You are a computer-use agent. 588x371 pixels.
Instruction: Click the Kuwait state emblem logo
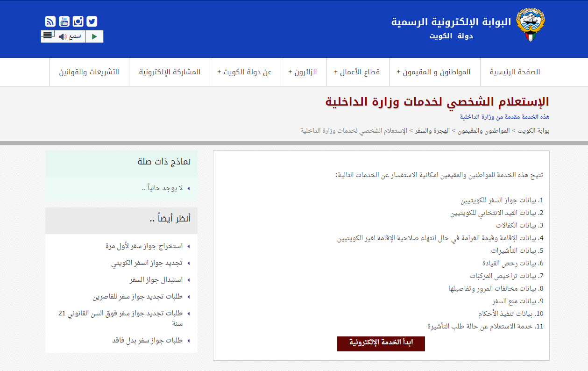(x=531, y=25)
